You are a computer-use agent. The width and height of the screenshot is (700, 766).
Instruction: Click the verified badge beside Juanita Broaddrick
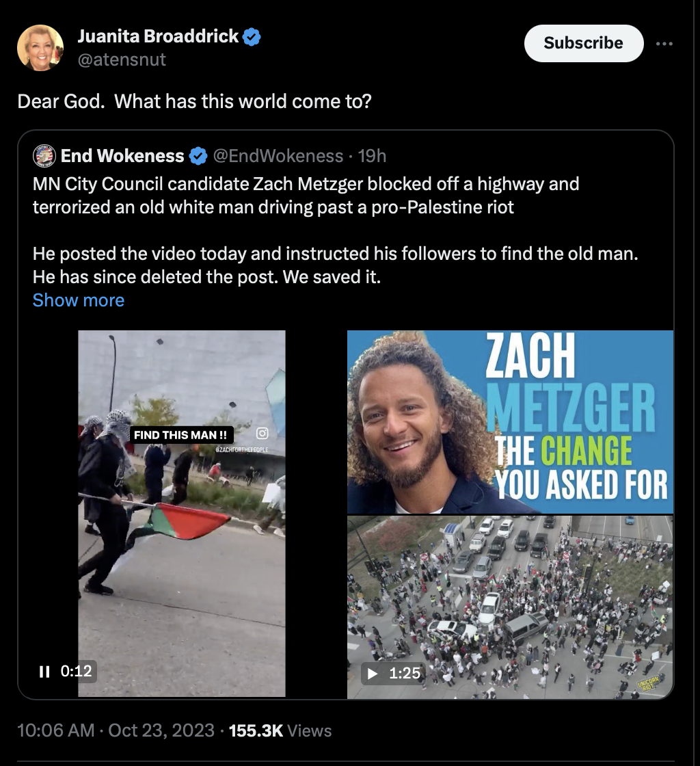(x=252, y=37)
